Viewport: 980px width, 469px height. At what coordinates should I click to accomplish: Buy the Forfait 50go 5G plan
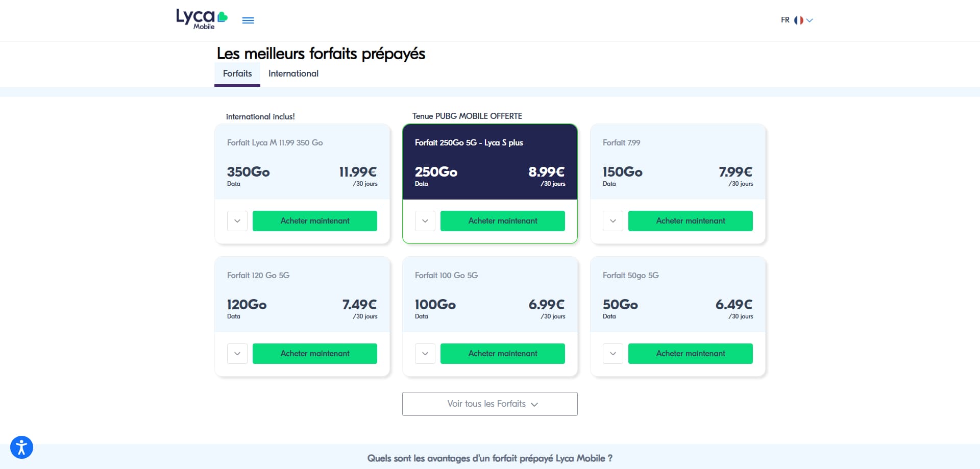(691, 354)
